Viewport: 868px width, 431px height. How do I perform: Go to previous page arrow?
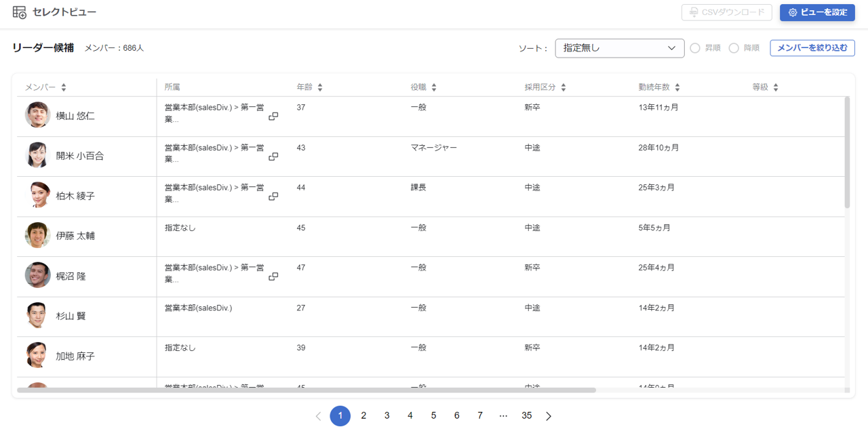[x=319, y=416]
